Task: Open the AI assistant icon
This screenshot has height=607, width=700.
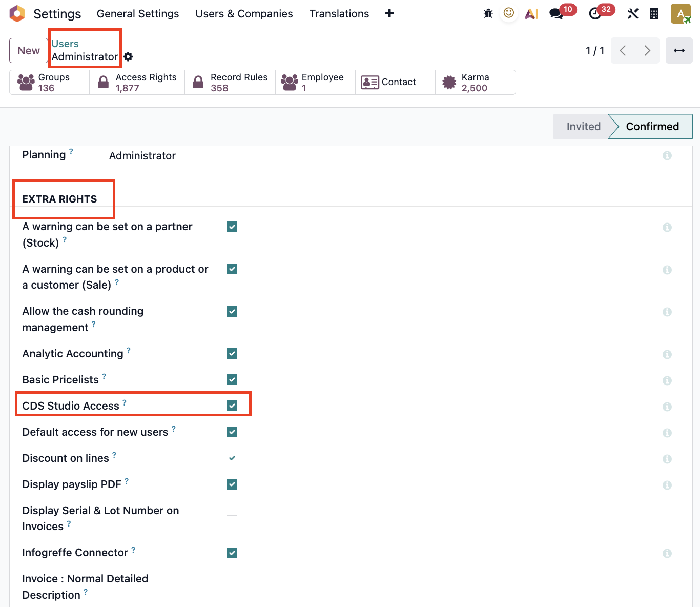Action: point(531,14)
